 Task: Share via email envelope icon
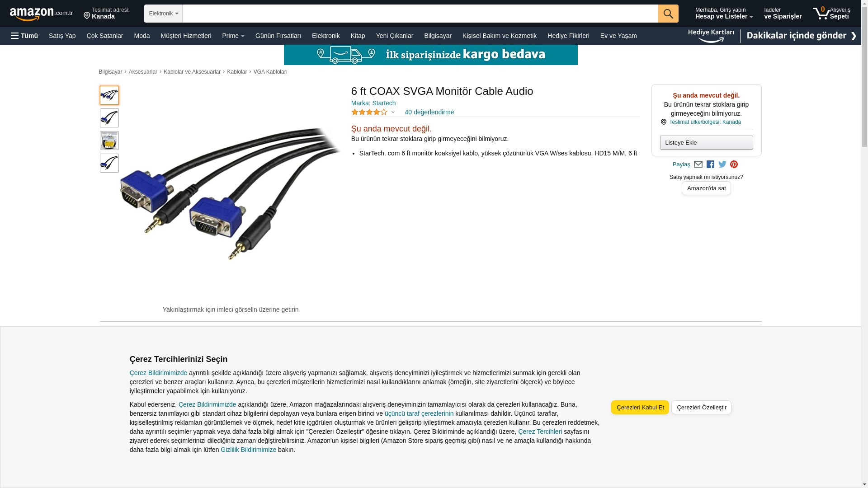click(698, 164)
